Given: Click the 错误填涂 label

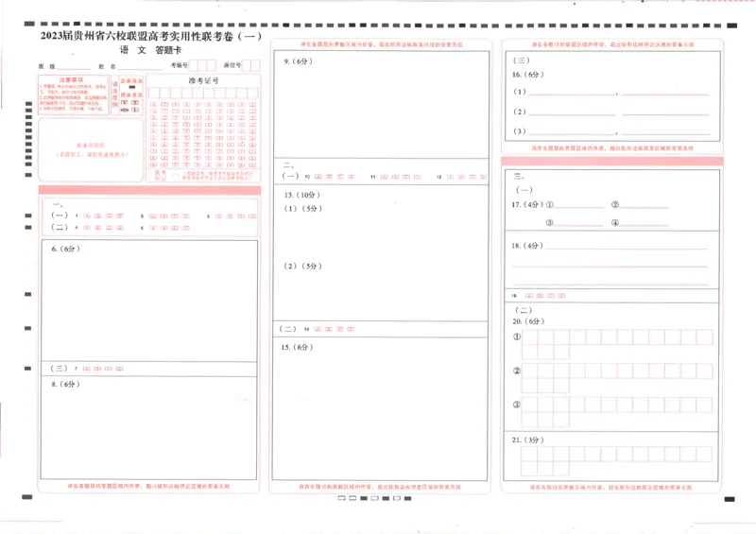Looking at the screenshot, I should pyautogui.click(x=131, y=95).
